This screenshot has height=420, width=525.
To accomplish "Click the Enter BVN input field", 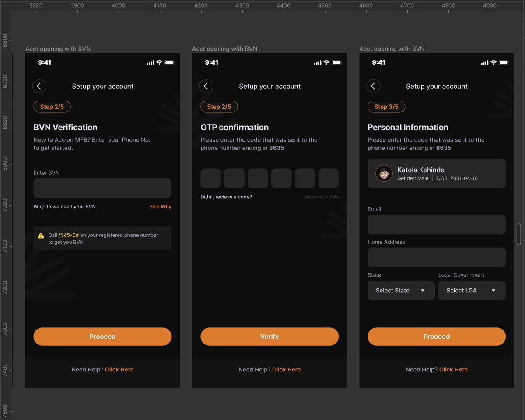I will click(x=102, y=188).
